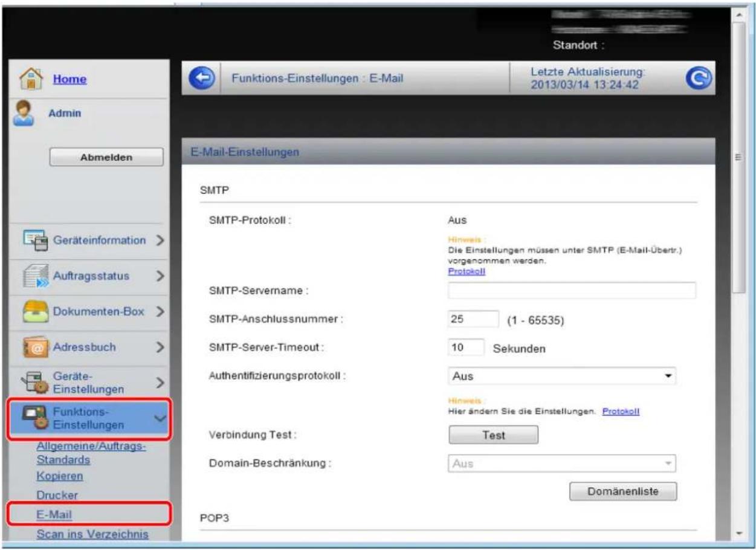Screen dimensions: 756x550
Task: Open Scan ins Verzeichnis link
Action: (92, 534)
